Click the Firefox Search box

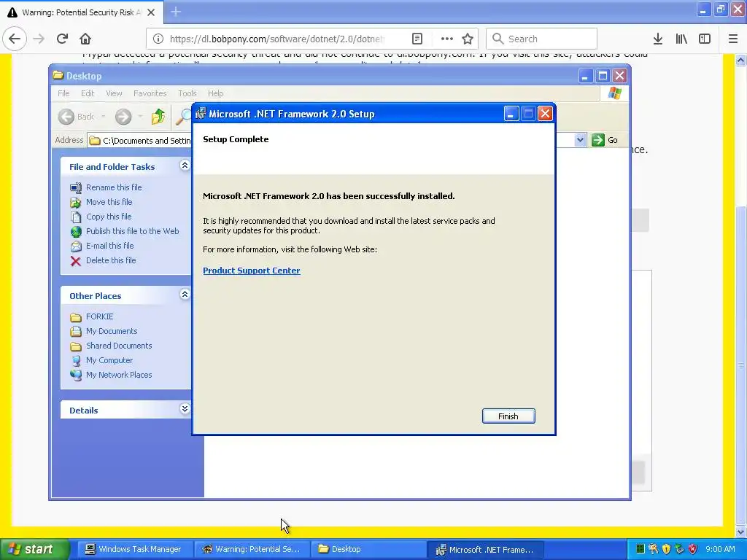pos(542,39)
